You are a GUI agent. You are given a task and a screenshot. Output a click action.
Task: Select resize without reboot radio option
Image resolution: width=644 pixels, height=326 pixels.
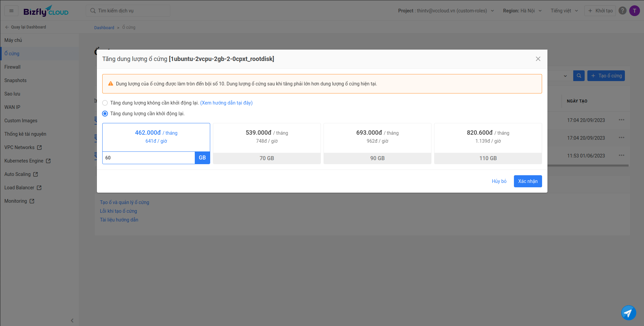105,103
